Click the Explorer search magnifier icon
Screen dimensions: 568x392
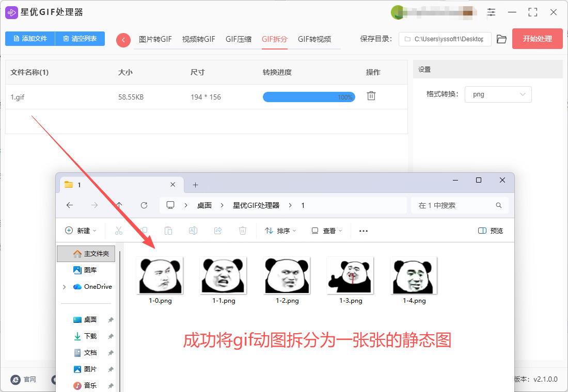[499, 205]
